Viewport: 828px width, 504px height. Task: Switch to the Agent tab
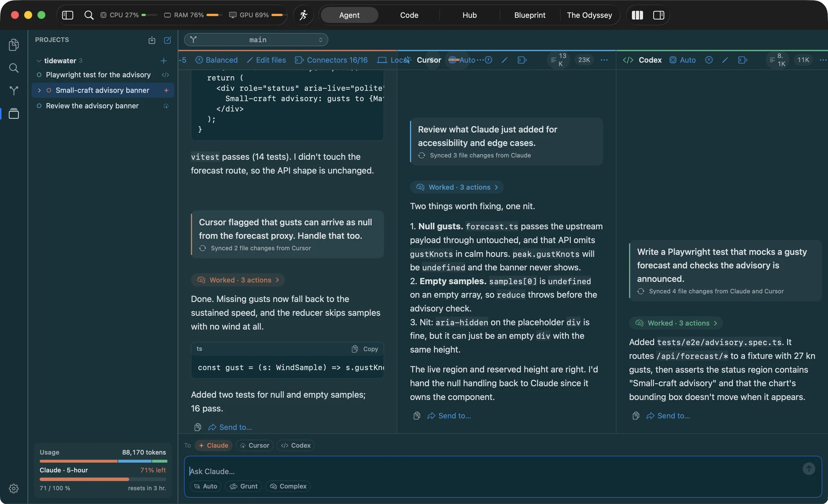349,15
